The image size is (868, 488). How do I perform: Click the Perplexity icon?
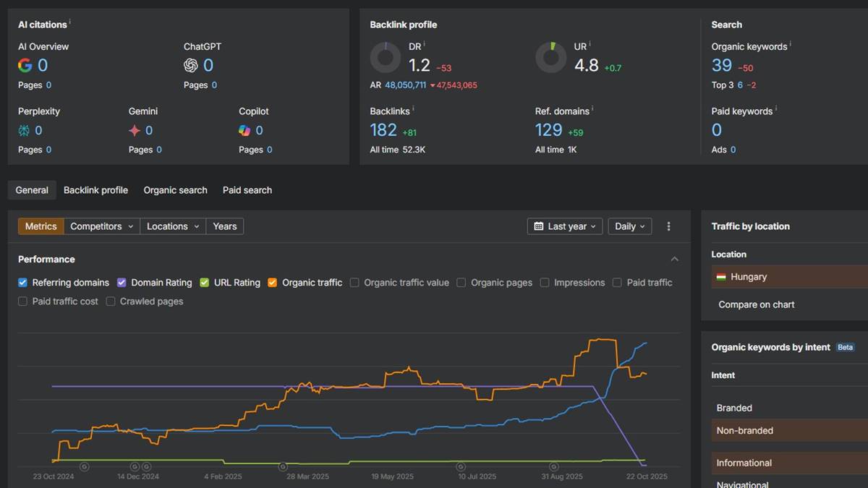(24, 130)
